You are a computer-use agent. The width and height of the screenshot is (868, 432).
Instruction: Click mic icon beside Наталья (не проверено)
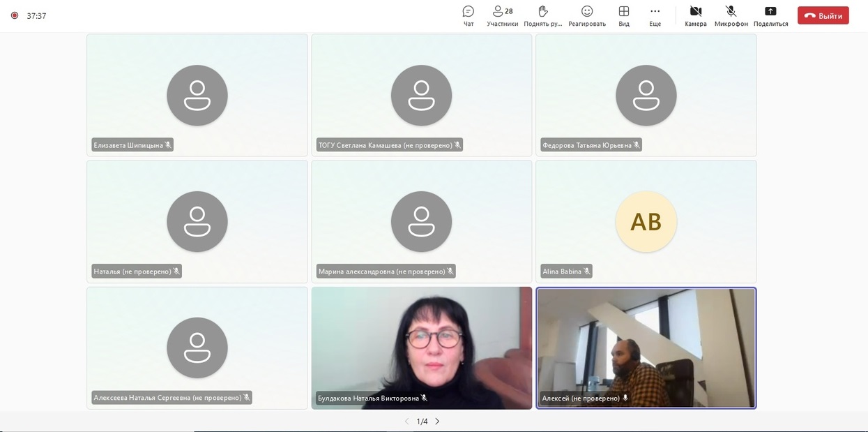(x=176, y=271)
